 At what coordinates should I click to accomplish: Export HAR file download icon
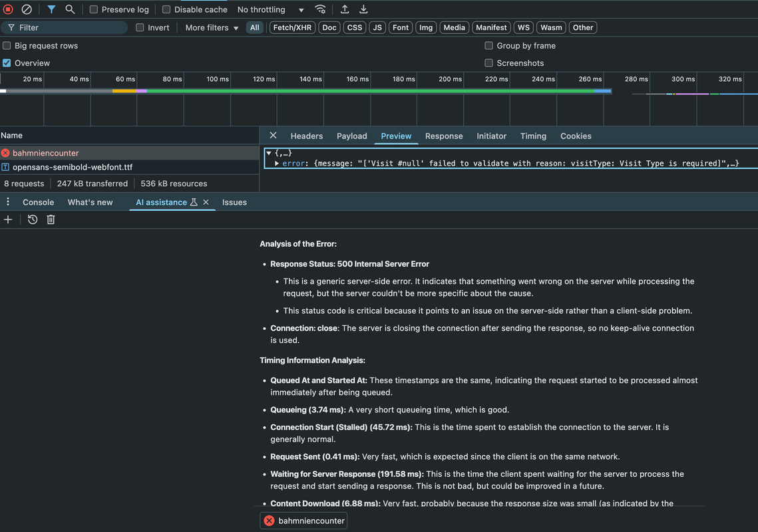363,9
